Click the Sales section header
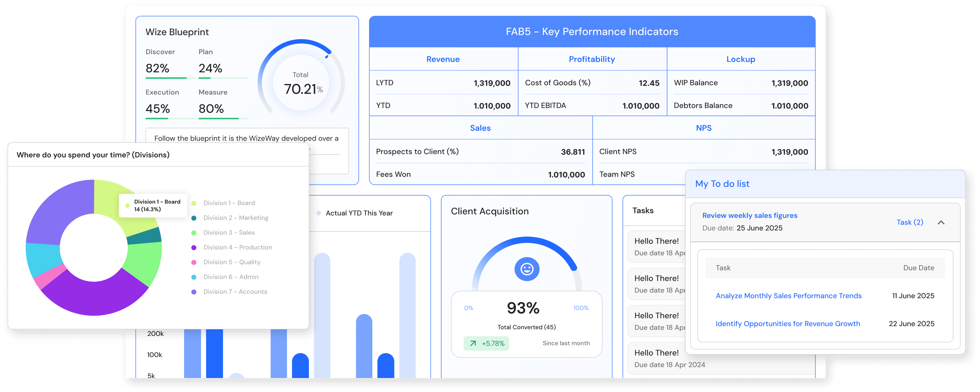The height and width of the screenshot is (392, 980). (480, 128)
